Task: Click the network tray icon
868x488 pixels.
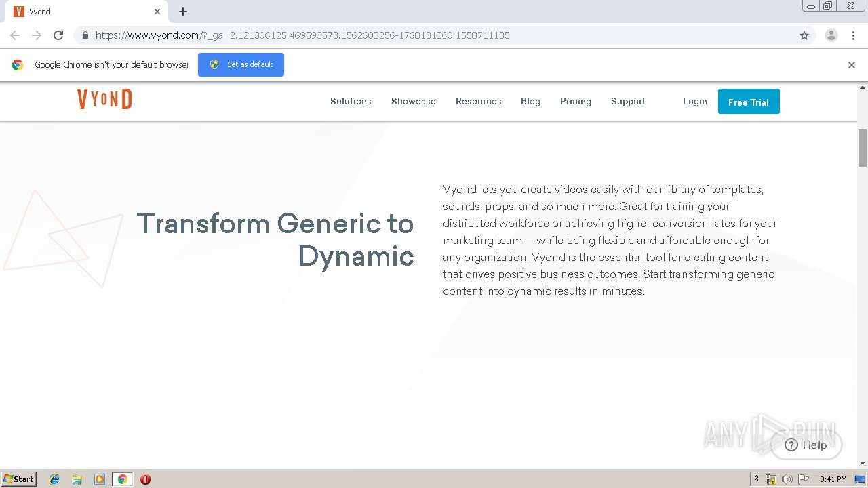Action: 771,479
